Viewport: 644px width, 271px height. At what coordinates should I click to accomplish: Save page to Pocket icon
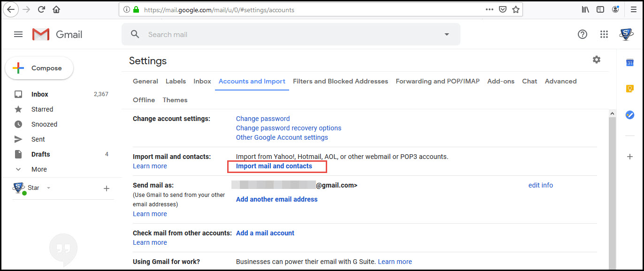pyautogui.click(x=503, y=9)
